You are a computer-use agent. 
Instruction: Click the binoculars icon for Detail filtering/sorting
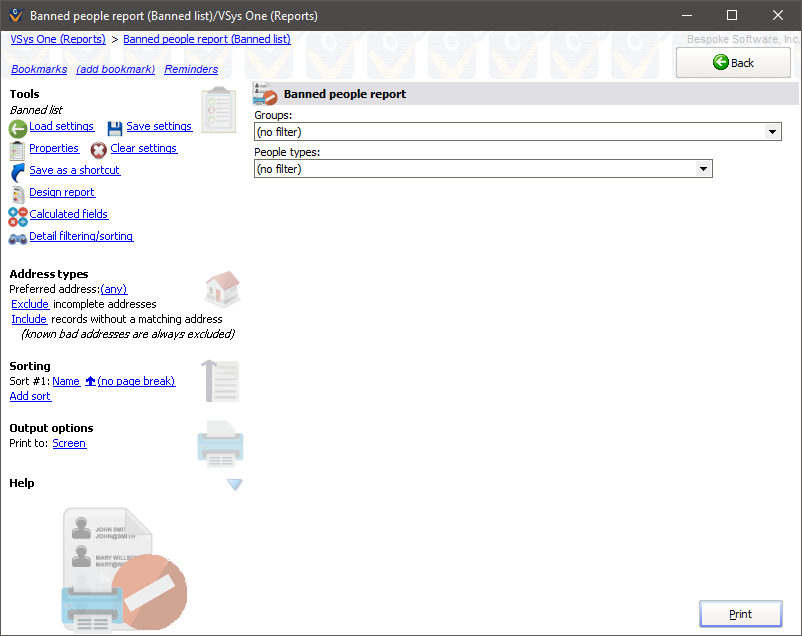pyautogui.click(x=16, y=236)
